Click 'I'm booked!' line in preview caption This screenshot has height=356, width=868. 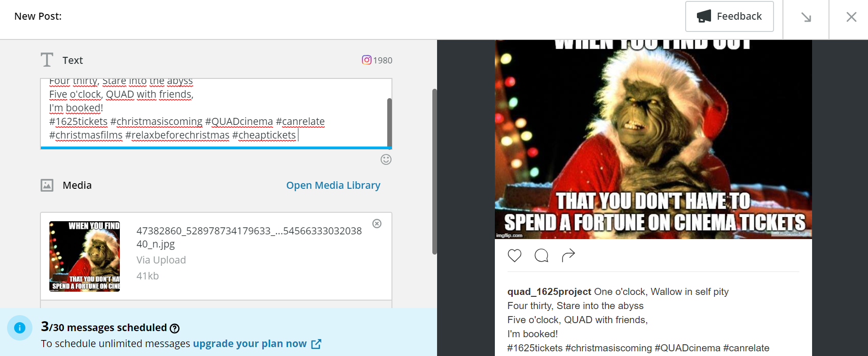[532, 334]
